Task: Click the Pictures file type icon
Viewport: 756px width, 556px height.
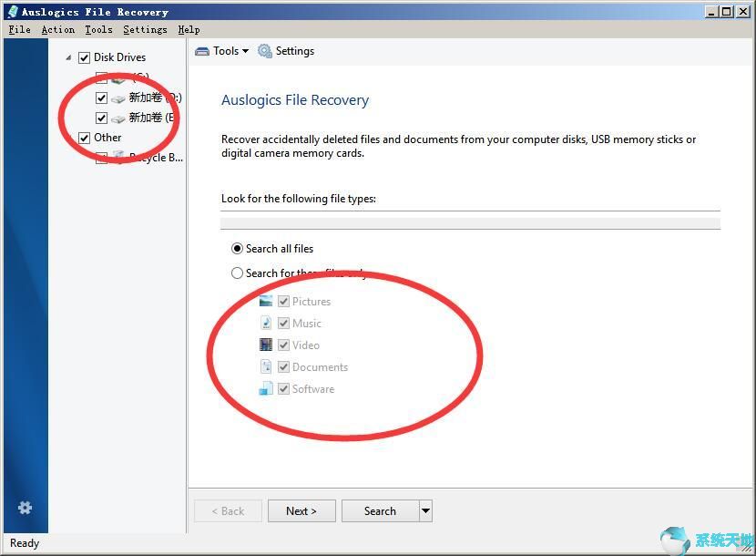Action: [265, 301]
